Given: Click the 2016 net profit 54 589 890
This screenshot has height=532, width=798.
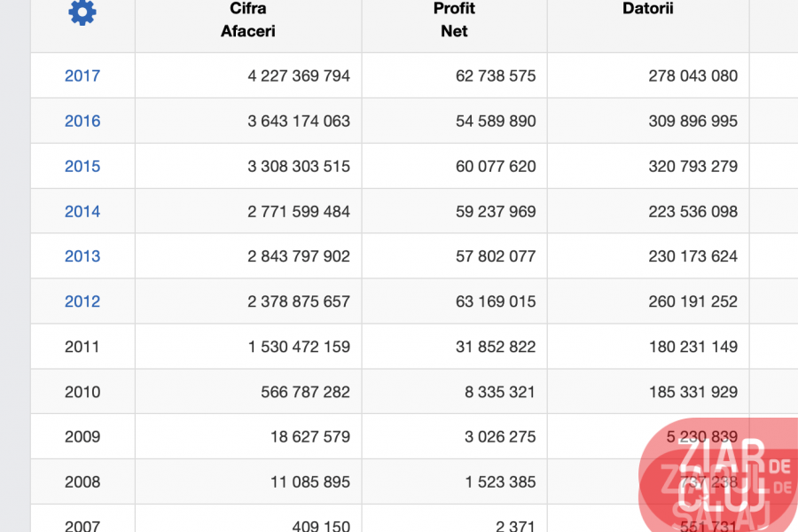Looking at the screenshot, I should [496, 121].
